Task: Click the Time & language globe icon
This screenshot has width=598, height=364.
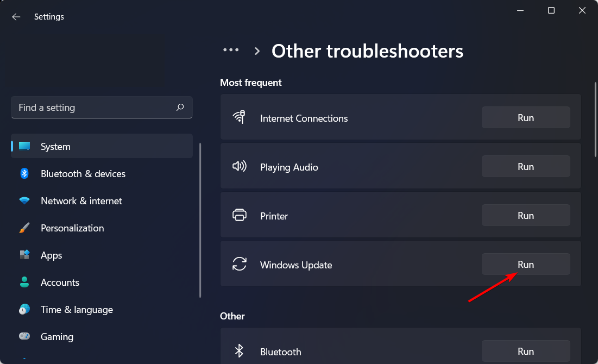Action: point(24,310)
